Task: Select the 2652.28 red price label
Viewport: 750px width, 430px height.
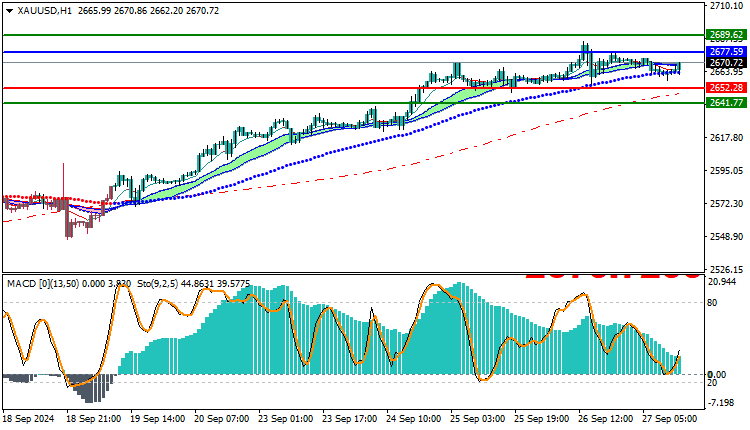Action: [726, 88]
